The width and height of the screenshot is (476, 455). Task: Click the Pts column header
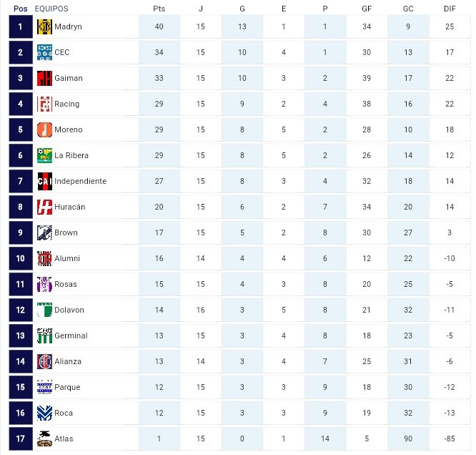(159, 9)
